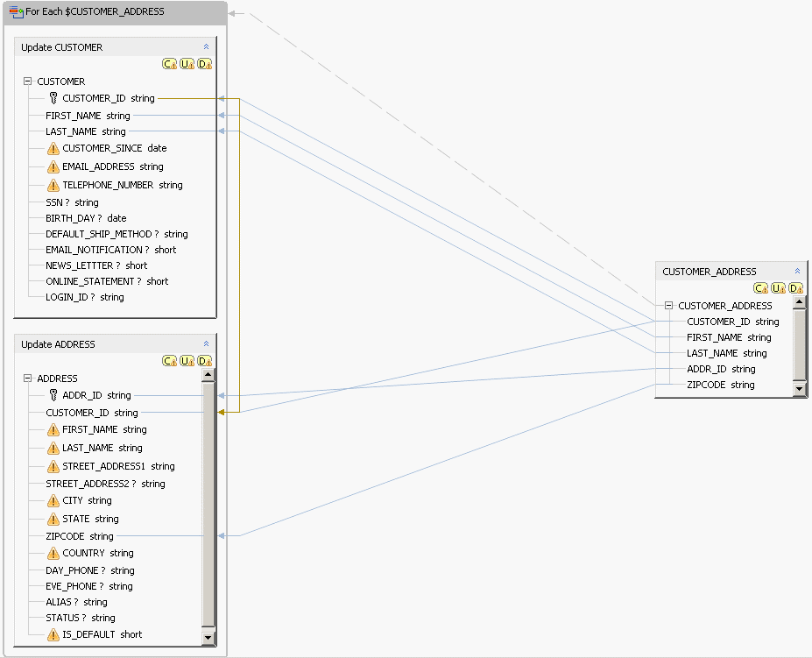The width and height of the screenshot is (812, 658).
Task: Select NEWS_LETTTER ? short field
Action: [x=96, y=265]
